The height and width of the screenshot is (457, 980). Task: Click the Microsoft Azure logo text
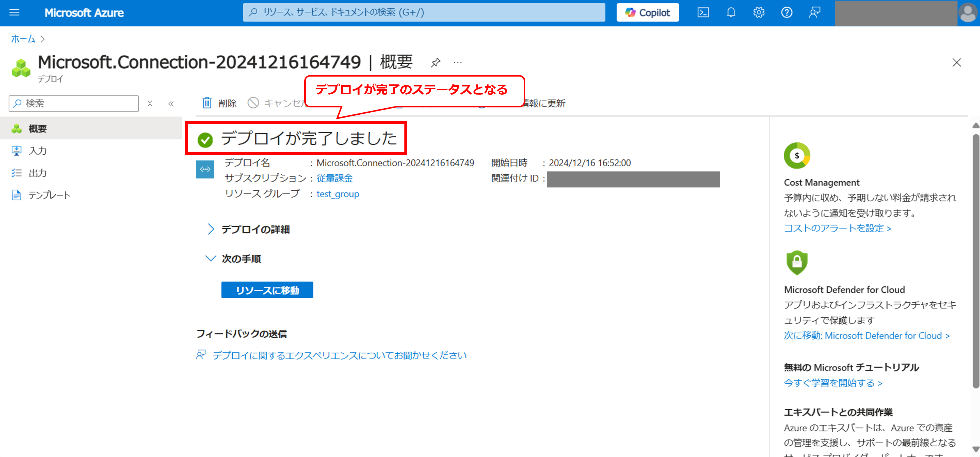tap(84, 13)
